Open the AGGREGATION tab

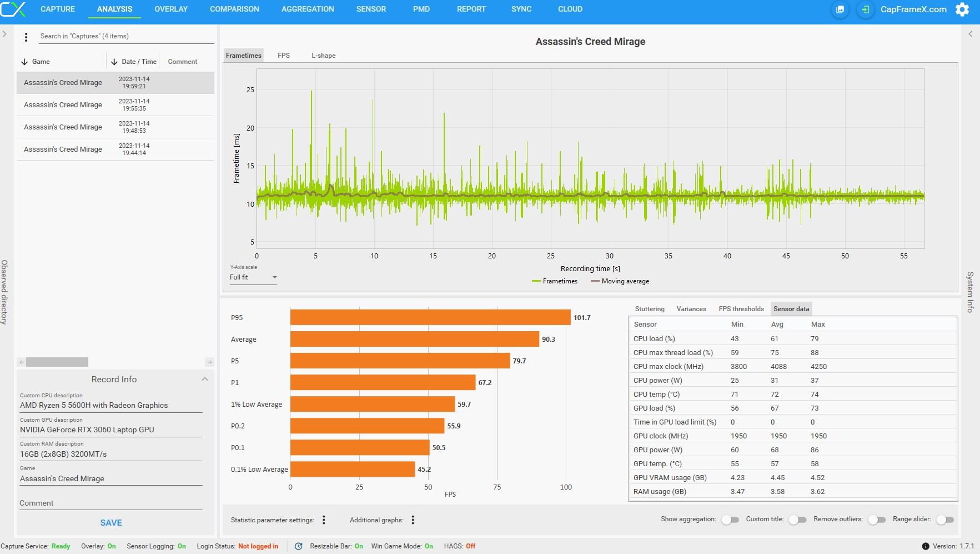click(x=308, y=9)
